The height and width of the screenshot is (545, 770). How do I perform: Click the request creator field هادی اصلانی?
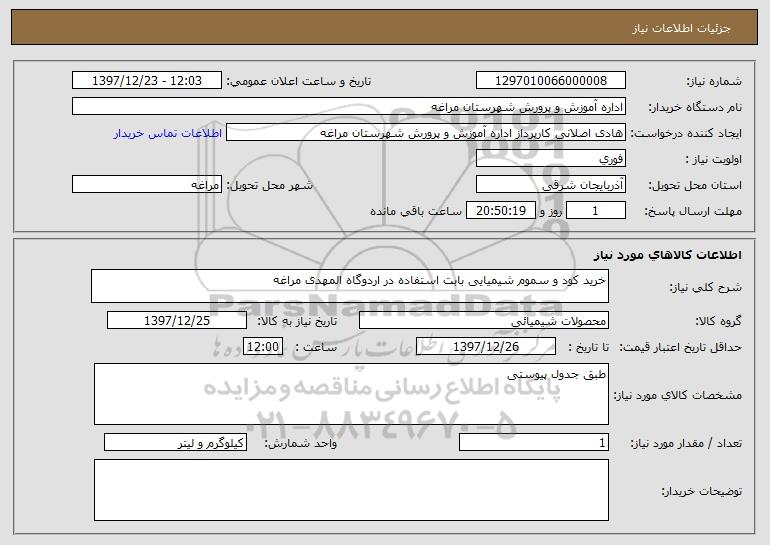(426, 133)
